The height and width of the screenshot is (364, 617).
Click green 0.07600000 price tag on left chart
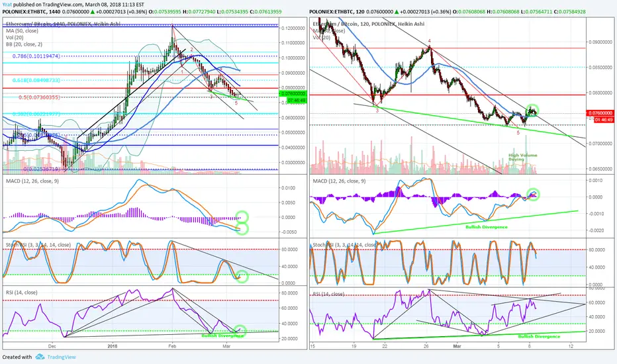pyautogui.click(x=293, y=94)
